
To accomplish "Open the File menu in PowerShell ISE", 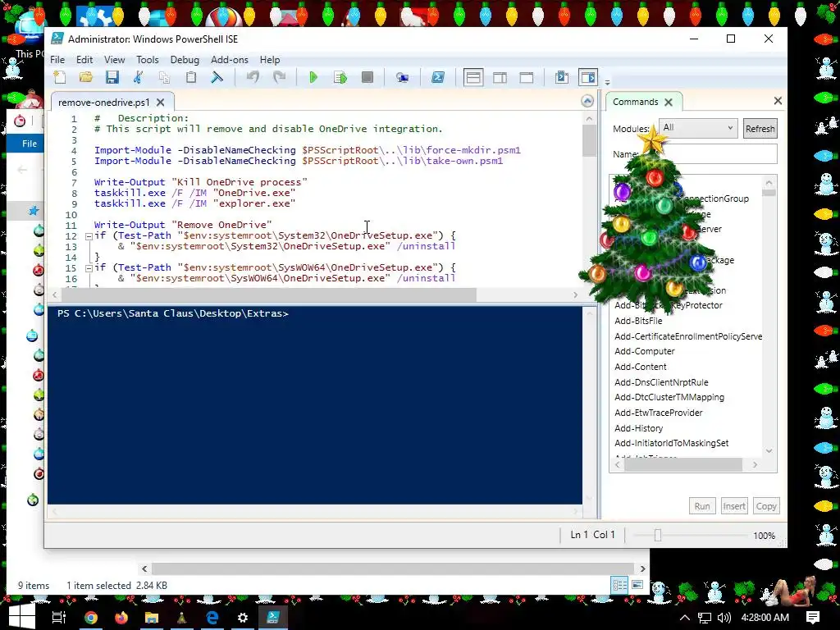I will click(57, 59).
